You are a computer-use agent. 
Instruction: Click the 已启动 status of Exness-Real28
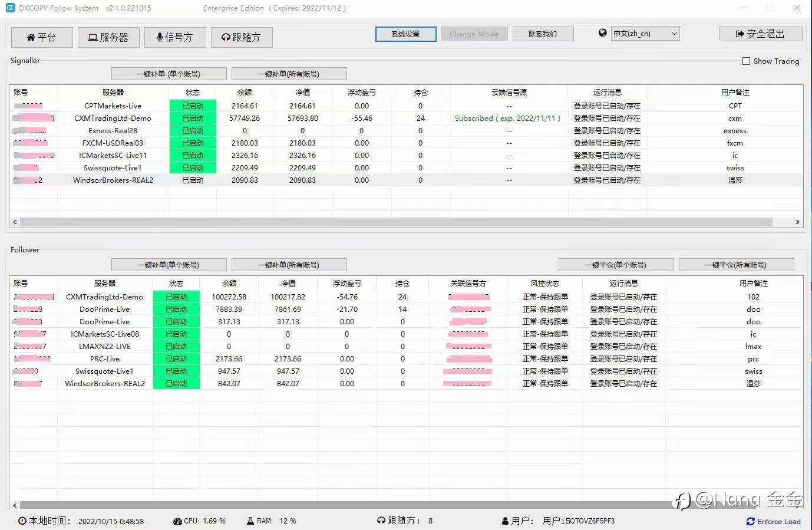click(x=193, y=131)
